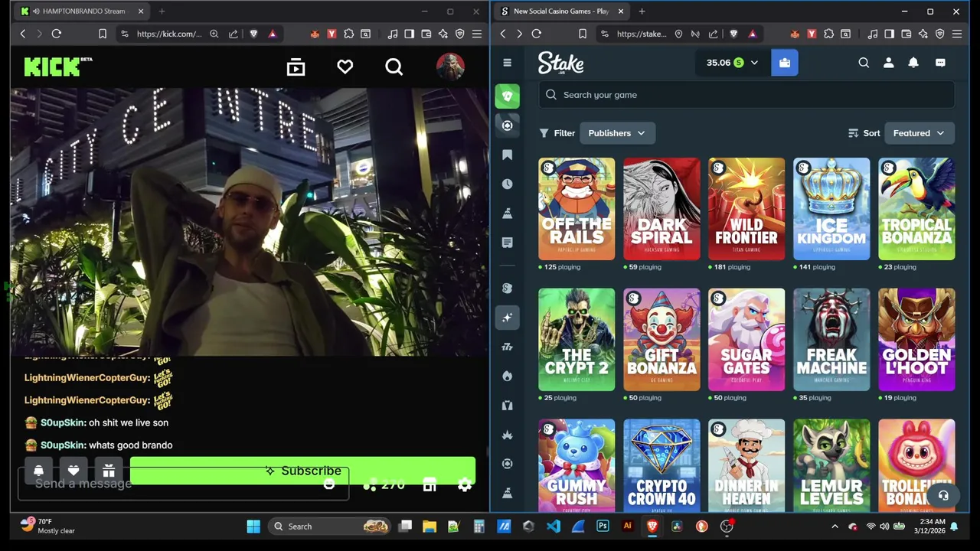This screenshot has height=551, width=980.
Task: Open Stake chat bubble icon
Action: point(940,63)
